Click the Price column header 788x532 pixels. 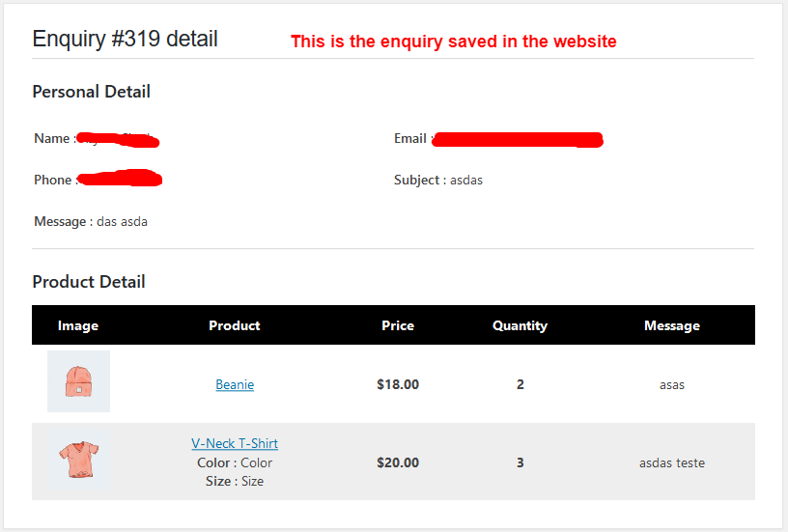pos(398,325)
